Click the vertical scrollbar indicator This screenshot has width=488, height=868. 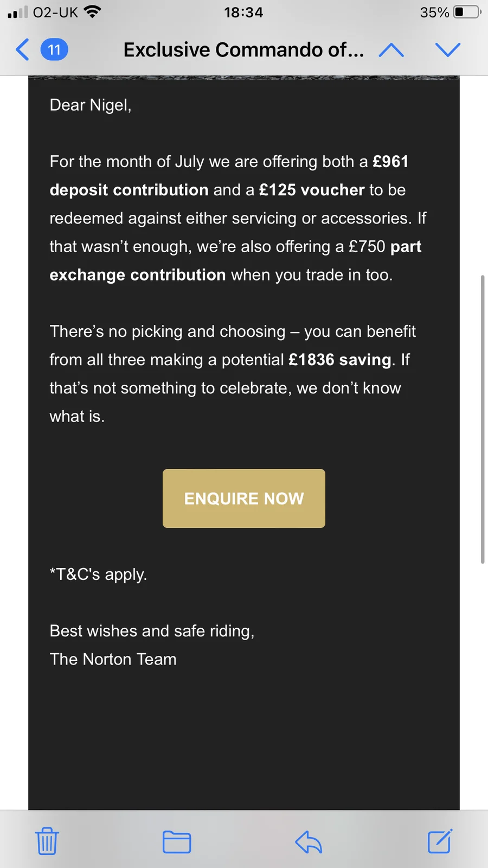point(482,419)
